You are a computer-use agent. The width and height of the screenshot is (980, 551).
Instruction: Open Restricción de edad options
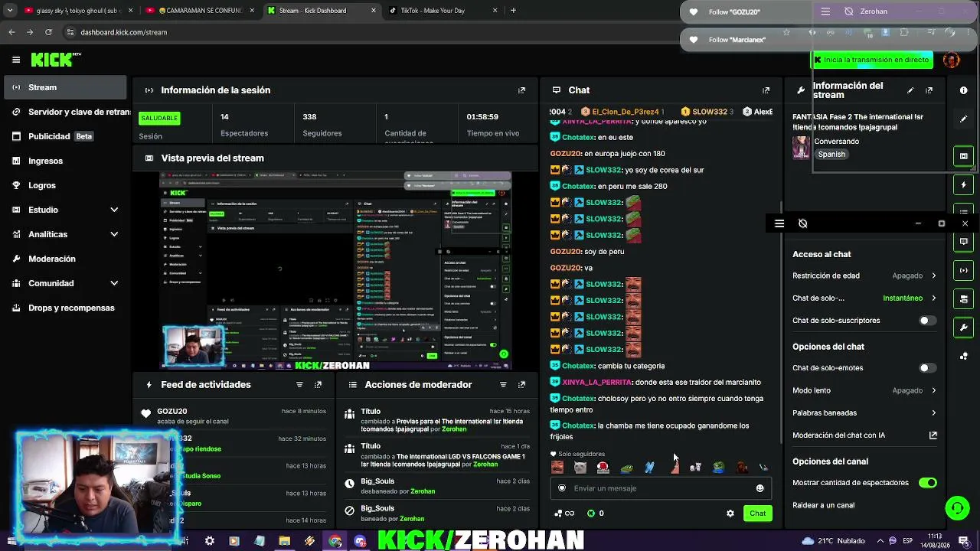pyautogui.click(x=864, y=275)
